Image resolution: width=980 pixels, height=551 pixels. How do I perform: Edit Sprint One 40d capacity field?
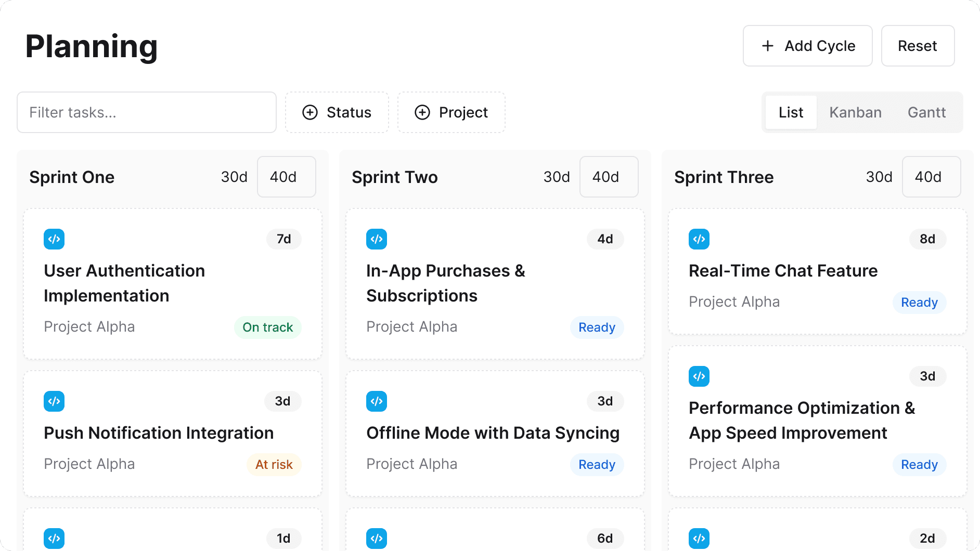coord(287,177)
